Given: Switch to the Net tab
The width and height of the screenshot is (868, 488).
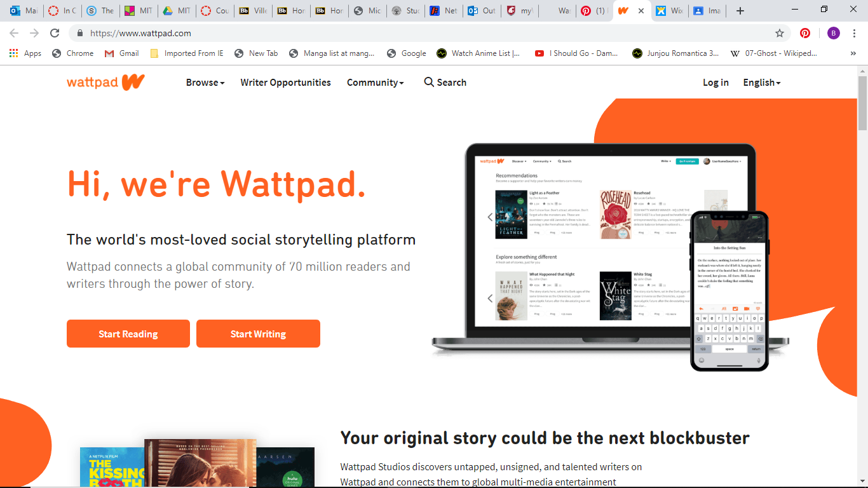Looking at the screenshot, I should [443, 11].
